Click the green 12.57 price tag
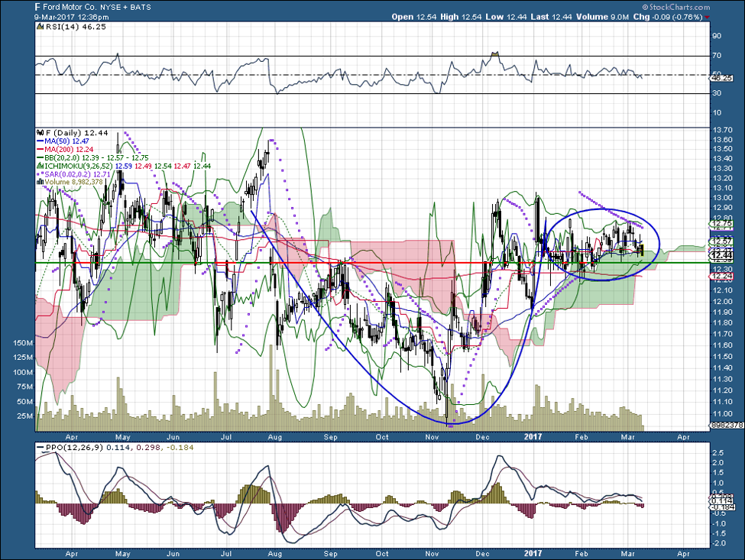 (722, 241)
